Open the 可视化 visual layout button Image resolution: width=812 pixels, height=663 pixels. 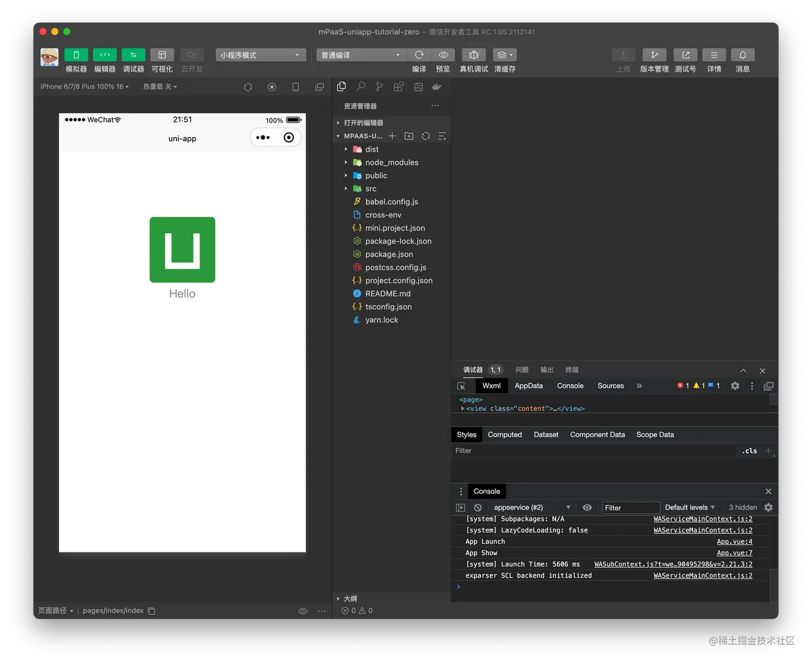pos(162,55)
